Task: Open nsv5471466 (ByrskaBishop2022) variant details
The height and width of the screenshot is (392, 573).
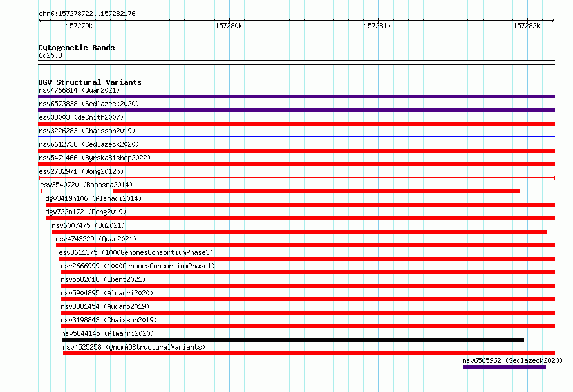Action: coord(296,164)
